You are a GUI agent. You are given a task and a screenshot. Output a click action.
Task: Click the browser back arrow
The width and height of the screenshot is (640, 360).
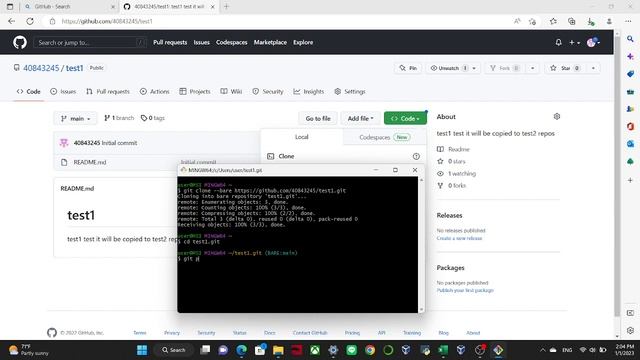coord(11,21)
